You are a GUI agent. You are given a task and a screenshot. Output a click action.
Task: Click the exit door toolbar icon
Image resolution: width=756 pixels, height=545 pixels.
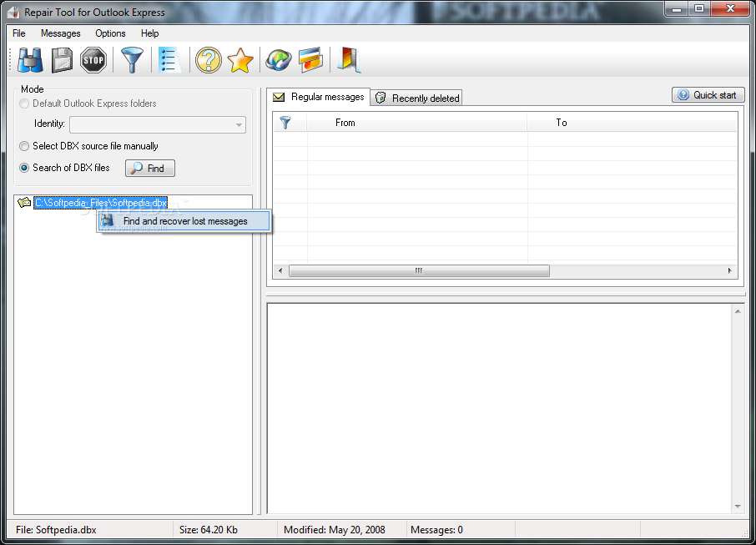[x=349, y=60]
